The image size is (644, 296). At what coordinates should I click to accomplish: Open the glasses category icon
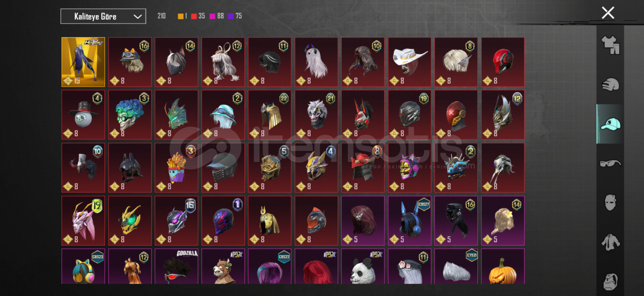tap(610, 164)
